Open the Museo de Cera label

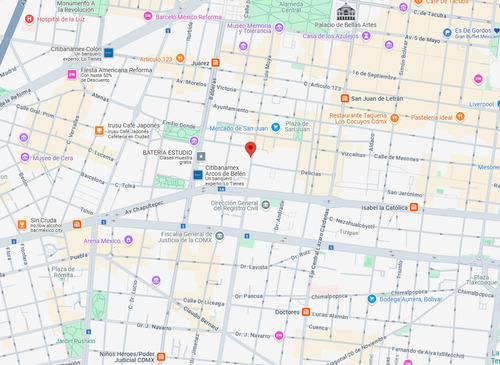click(x=53, y=158)
